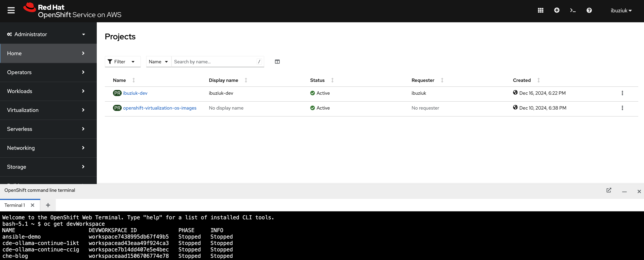Toggle the web terminal icon in header
Image resolution: width=644 pixels, height=260 pixels.
(x=573, y=10)
